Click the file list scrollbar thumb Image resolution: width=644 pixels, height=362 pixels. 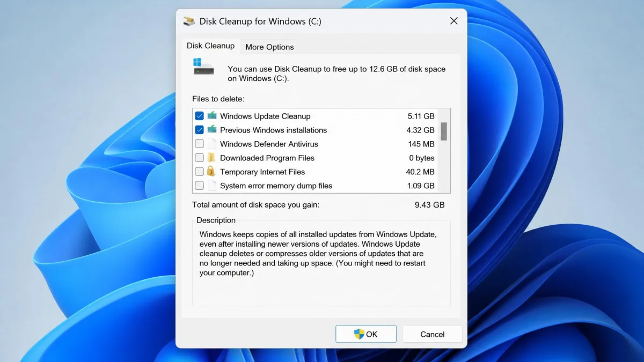(444, 131)
